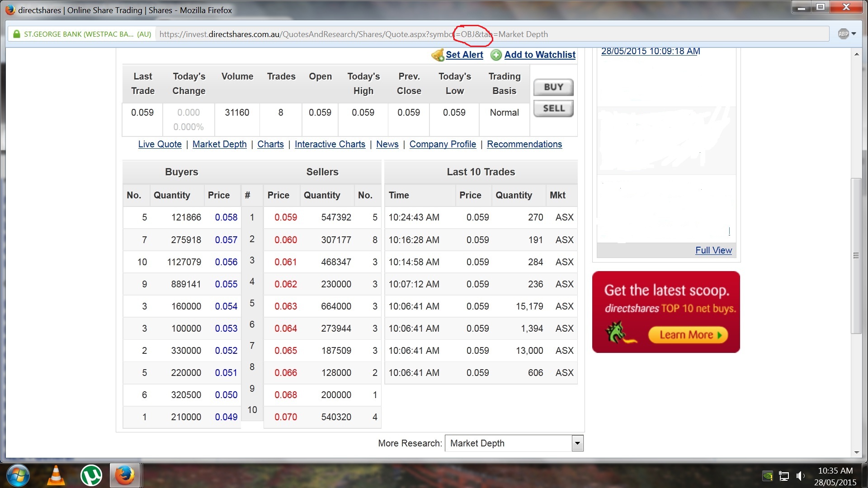Open the Live Quote tab link
Screen dimensions: 868x488
(160, 144)
